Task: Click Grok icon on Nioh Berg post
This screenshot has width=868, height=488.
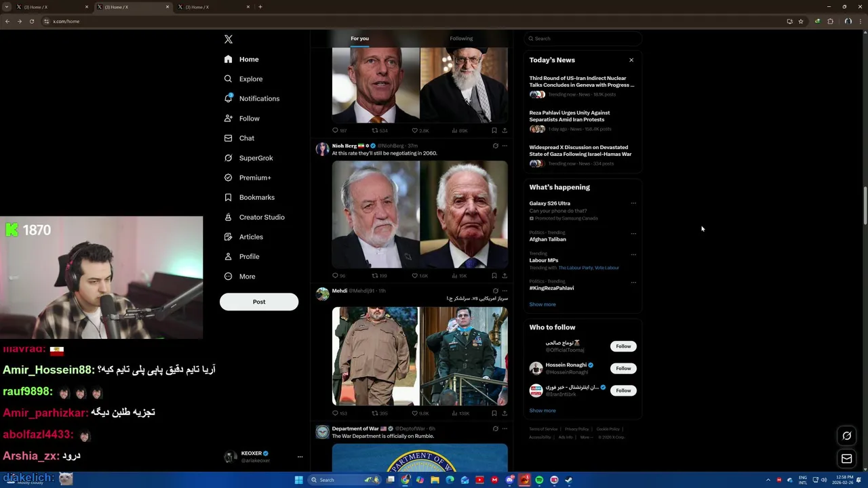Action: [495, 146]
